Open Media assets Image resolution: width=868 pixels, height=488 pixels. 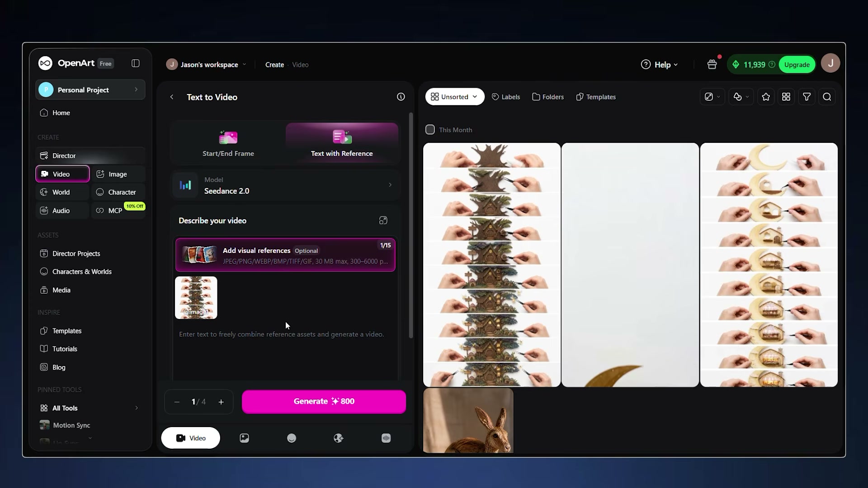coord(90,290)
